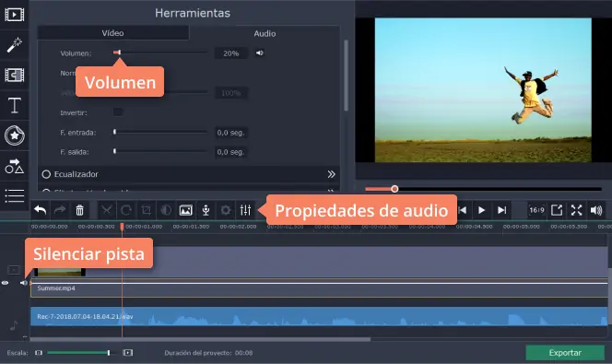Click the tools panel vertical scrollbar

pos(346,75)
